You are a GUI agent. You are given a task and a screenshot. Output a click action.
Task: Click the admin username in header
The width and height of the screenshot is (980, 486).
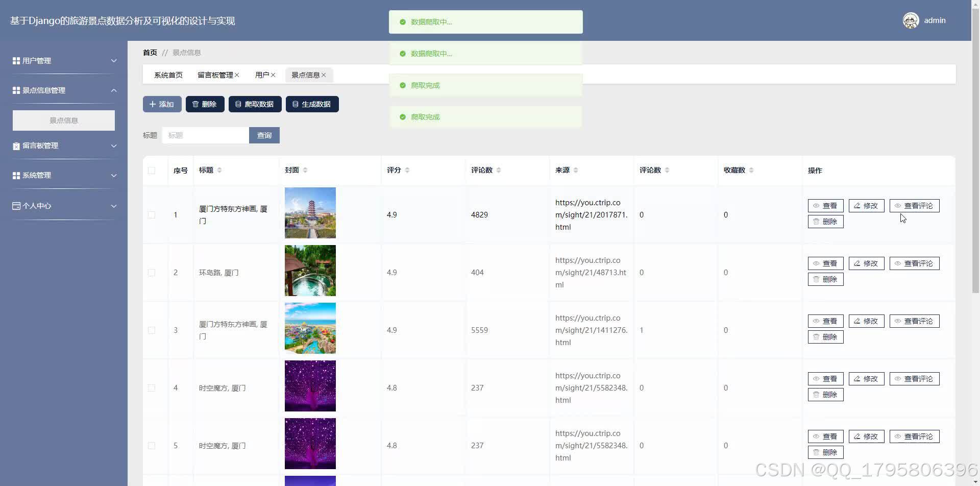tap(935, 20)
